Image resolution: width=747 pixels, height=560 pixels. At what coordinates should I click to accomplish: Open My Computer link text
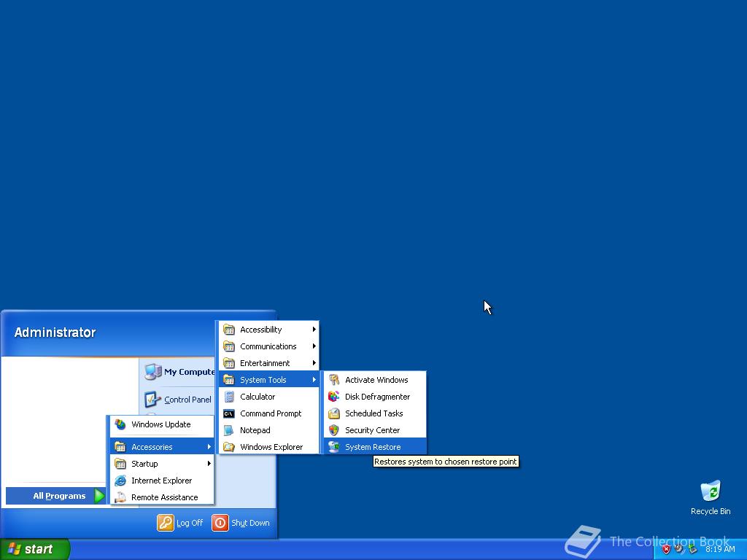pyautogui.click(x=190, y=372)
